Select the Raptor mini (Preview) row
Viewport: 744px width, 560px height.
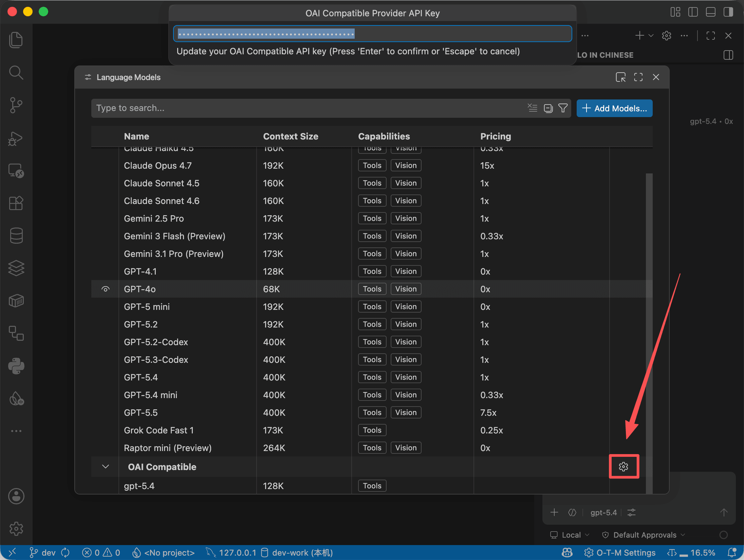(368, 448)
